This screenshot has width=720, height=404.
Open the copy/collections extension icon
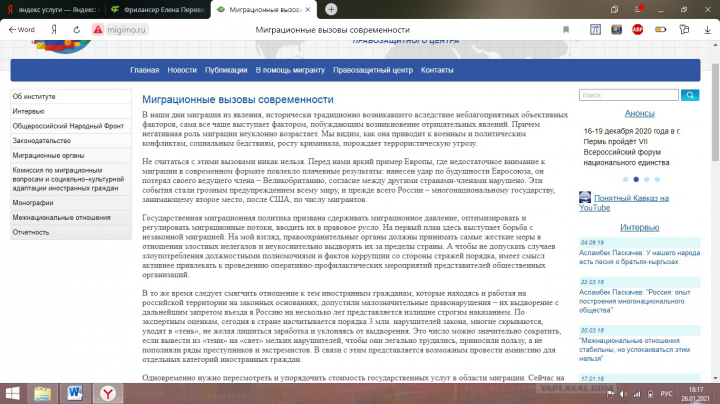684,30
